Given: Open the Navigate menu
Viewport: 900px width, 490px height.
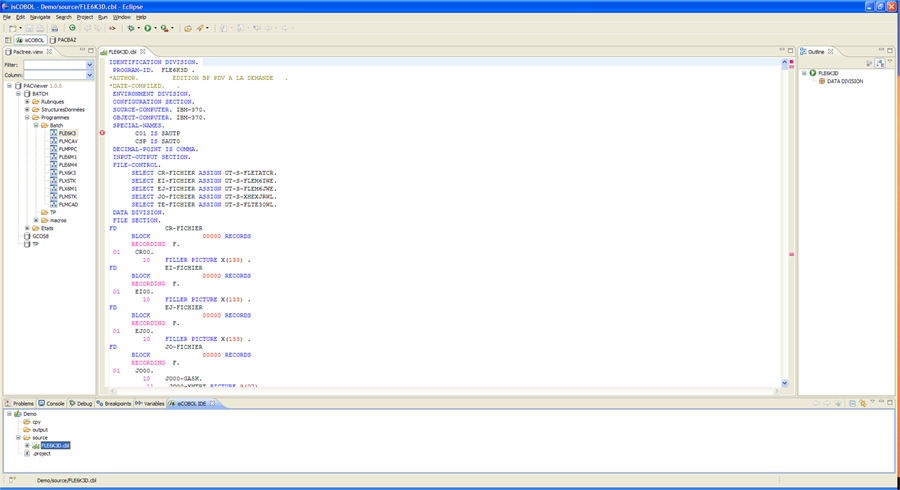Looking at the screenshot, I should click(40, 17).
